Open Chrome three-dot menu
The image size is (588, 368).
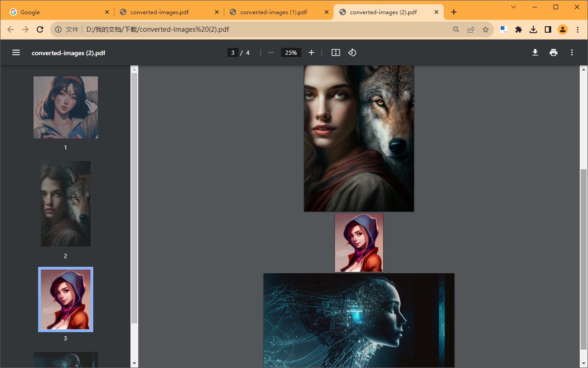point(578,29)
